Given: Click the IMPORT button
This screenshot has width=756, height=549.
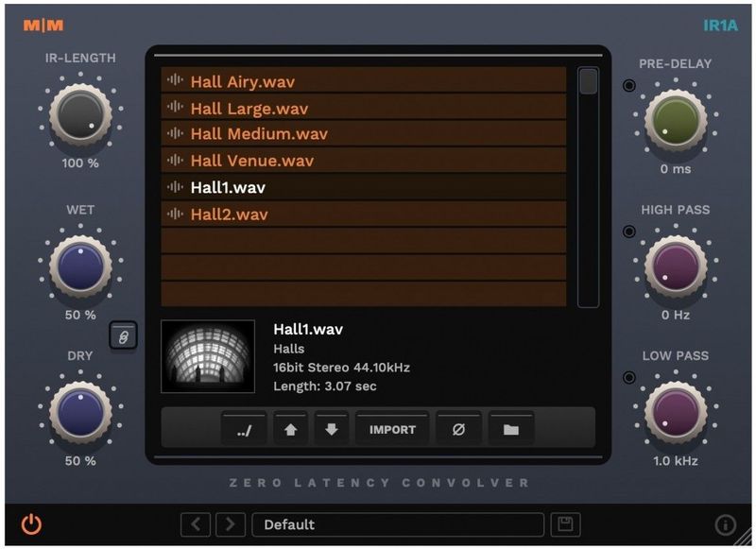Looking at the screenshot, I should tap(392, 429).
